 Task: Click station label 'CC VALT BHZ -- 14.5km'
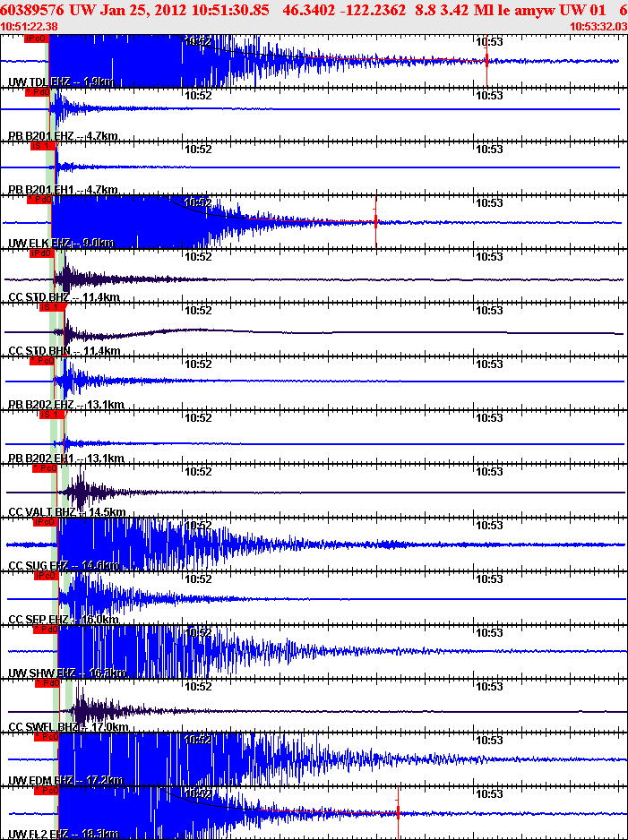67,511
